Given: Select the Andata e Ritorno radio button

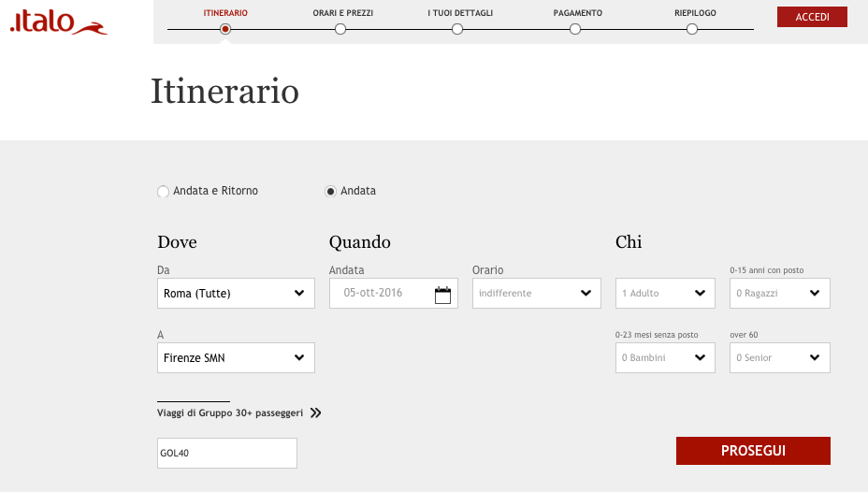Looking at the screenshot, I should coord(164,191).
